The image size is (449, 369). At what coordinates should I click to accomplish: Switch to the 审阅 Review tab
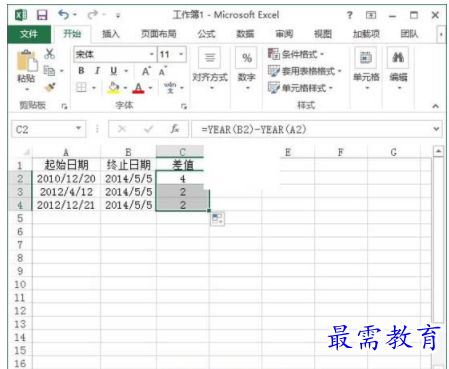(x=284, y=34)
